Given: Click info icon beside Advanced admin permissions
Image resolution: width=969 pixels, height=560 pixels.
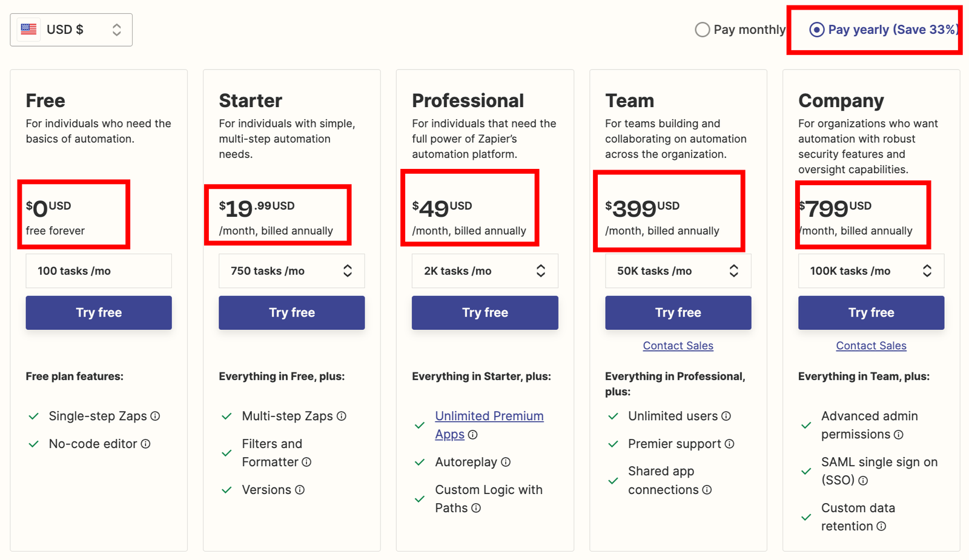Looking at the screenshot, I should (898, 435).
